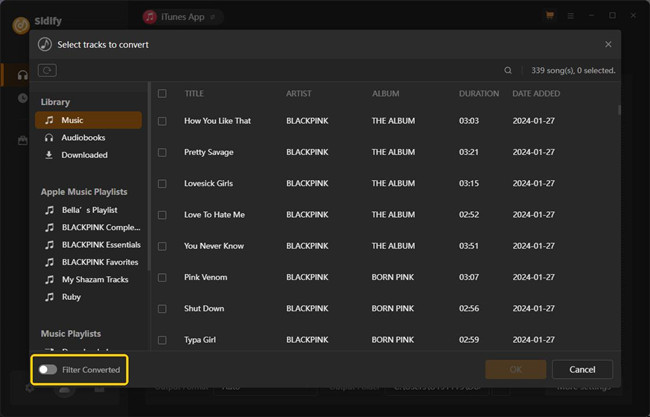Check the Love To Hate Me track

pyautogui.click(x=162, y=215)
